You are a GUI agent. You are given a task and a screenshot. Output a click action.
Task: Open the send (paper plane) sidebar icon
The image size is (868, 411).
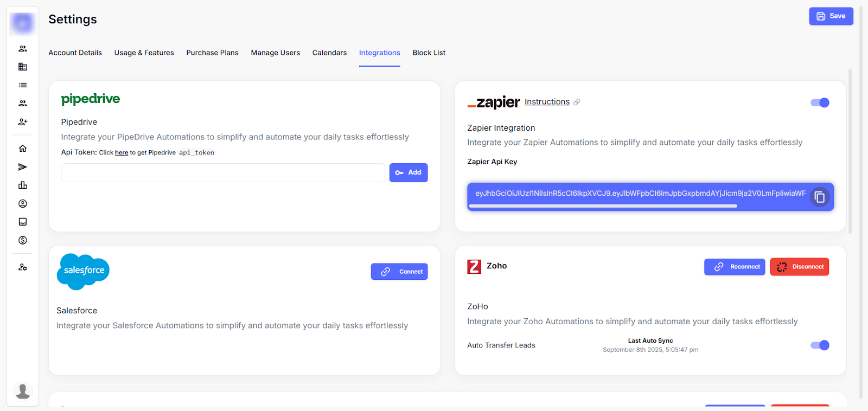pyautogui.click(x=23, y=167)
